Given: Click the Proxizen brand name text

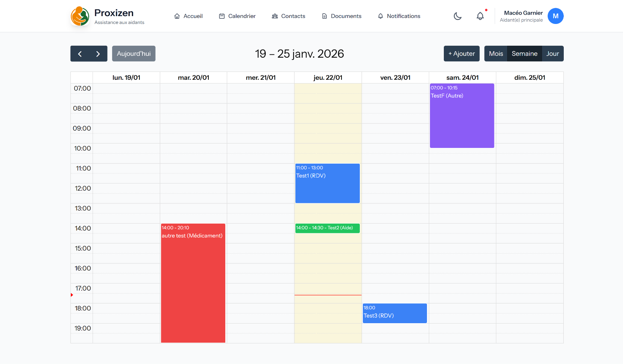Looking at the screenshot, I should [x=114, y=13].
